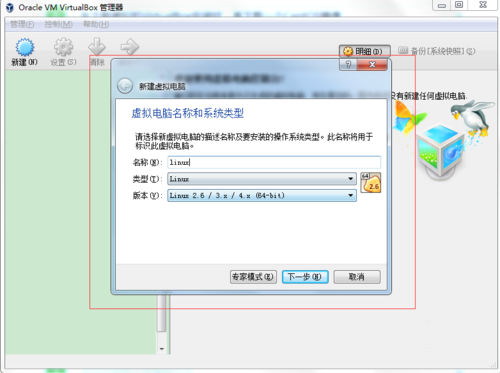The image size is (500, 373).
Task: Open the Control (控制) menu
Action: pyautogui.click(x=58, y=24)
